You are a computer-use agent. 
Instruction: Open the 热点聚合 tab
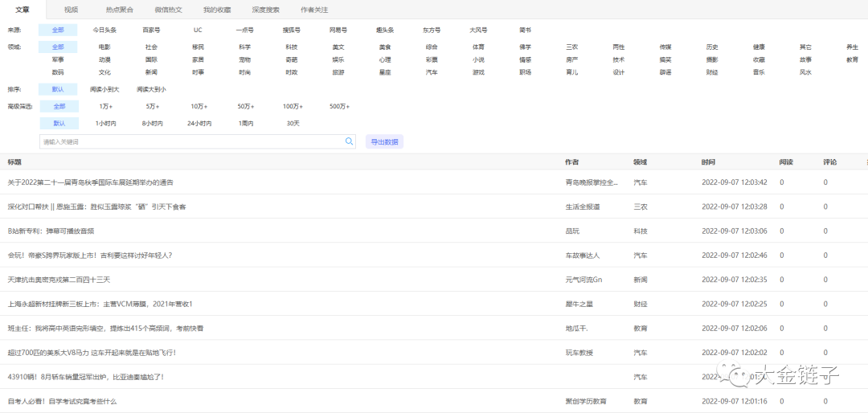coord(120,10)
